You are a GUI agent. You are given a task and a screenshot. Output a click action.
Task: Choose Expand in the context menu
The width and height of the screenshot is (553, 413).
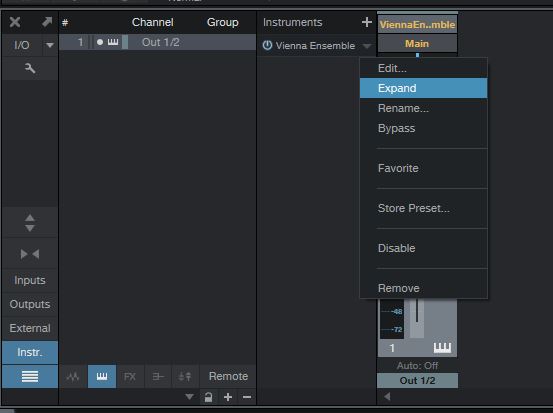424,88
